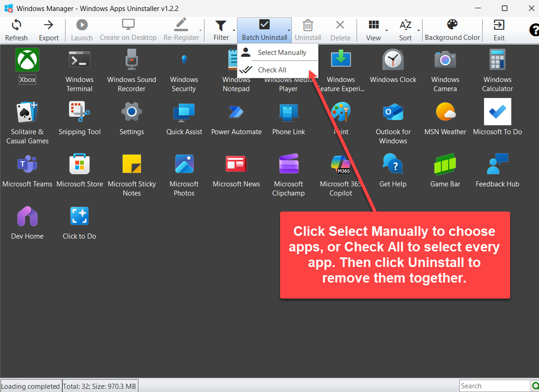Click the Refresh toolbar button
The width and height of the screenshot is (539, 392).
click(16, 30)
